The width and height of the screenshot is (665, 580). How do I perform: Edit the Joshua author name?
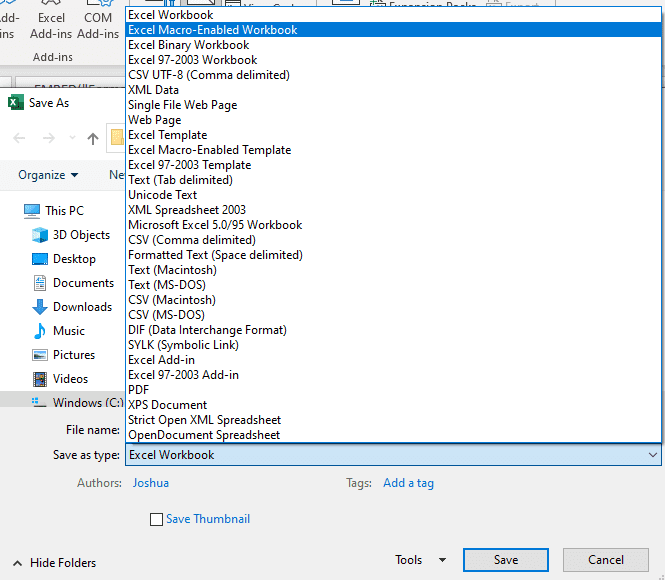tap(151, 483)
